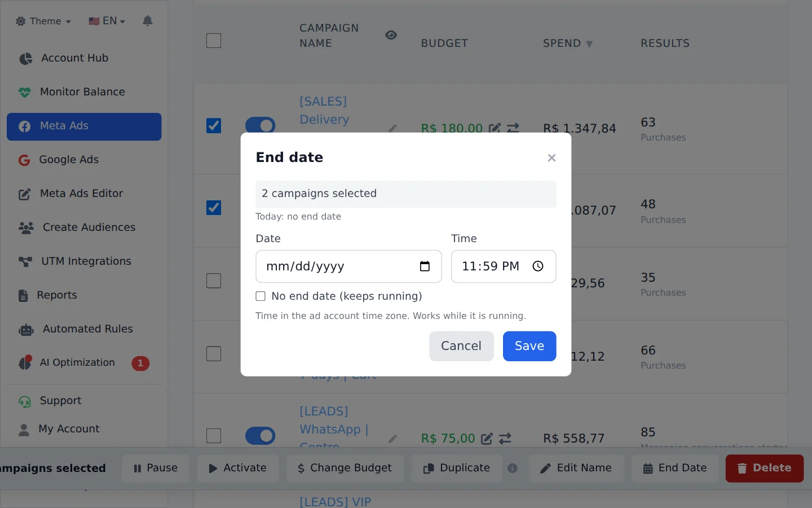Open the Theme dropdown
Viewport: 812px width, 508px height.
pos(43,21)
